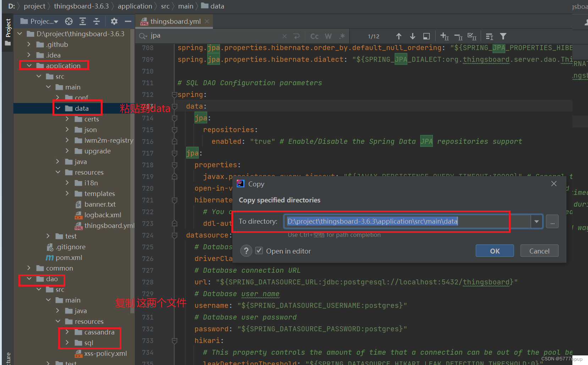588x365 pixels.
Task: Click the search history magnifier icon
Action: tap(143, 36)
